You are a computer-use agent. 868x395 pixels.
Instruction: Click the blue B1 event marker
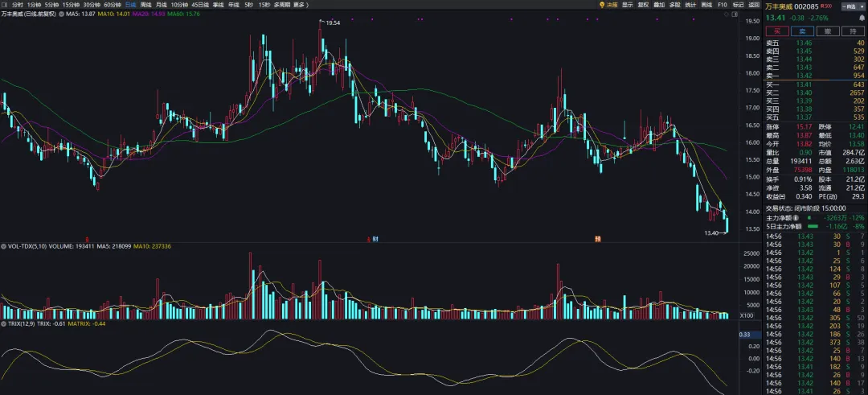[x=375, y=239]
